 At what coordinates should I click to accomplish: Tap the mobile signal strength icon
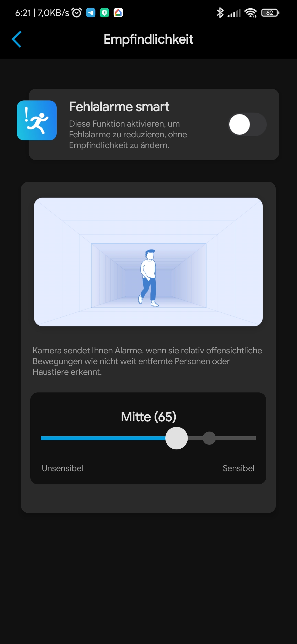click(x=234, y=13)
